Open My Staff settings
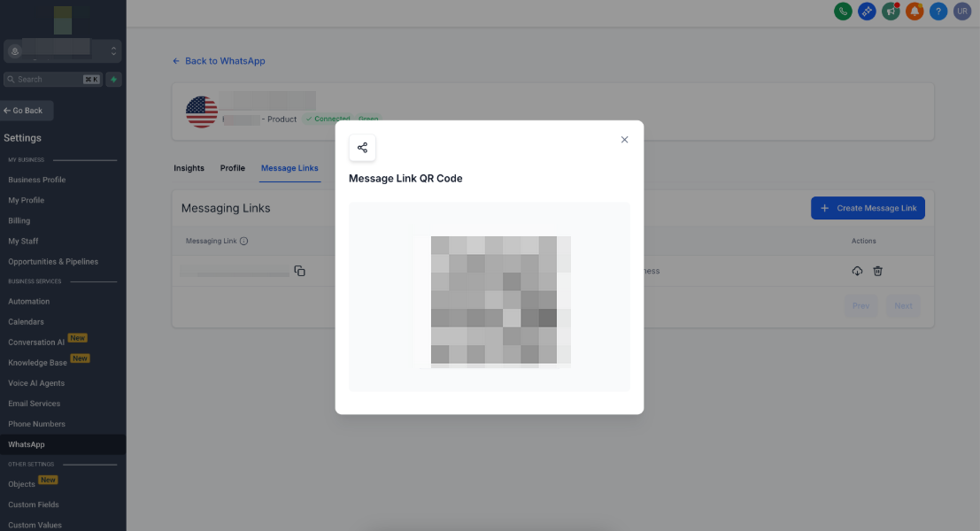The width and height of the screenshot is (980, 531). (23, 241)
